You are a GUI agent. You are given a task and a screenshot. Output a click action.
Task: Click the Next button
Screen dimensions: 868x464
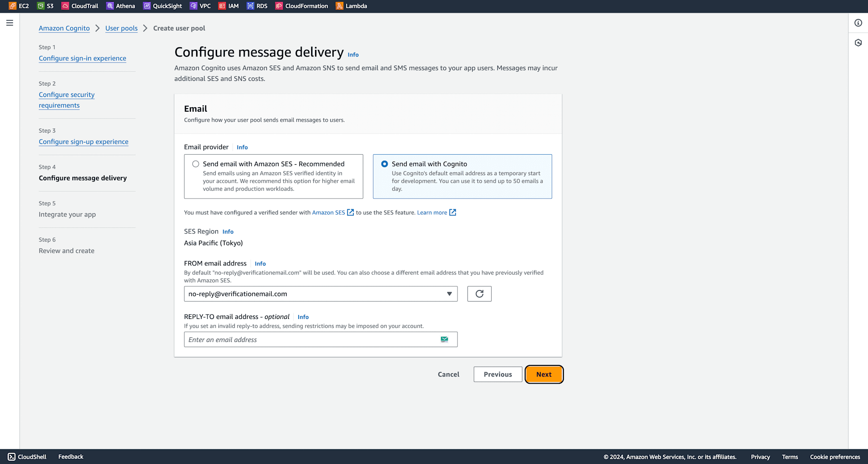click(x=544, y=375)
